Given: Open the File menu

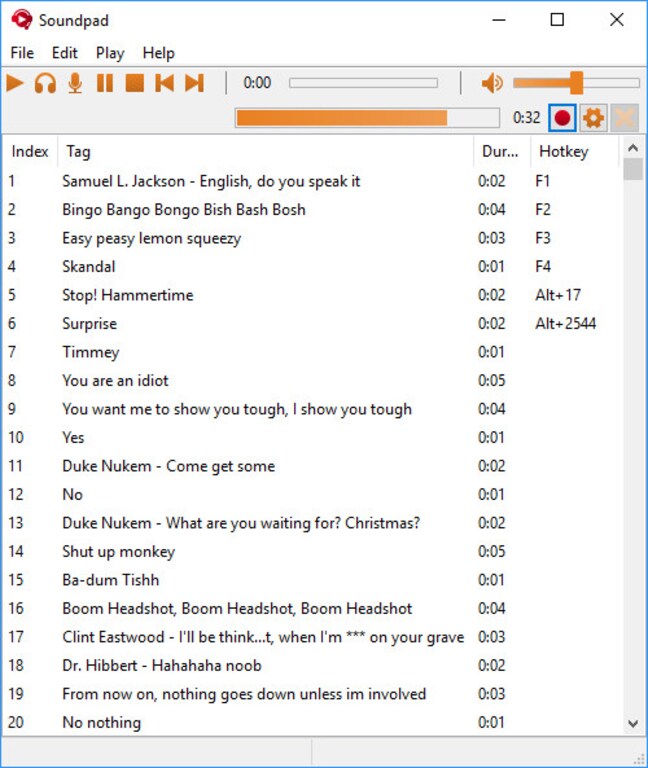Looking at the screenshot, I should 23,53.
